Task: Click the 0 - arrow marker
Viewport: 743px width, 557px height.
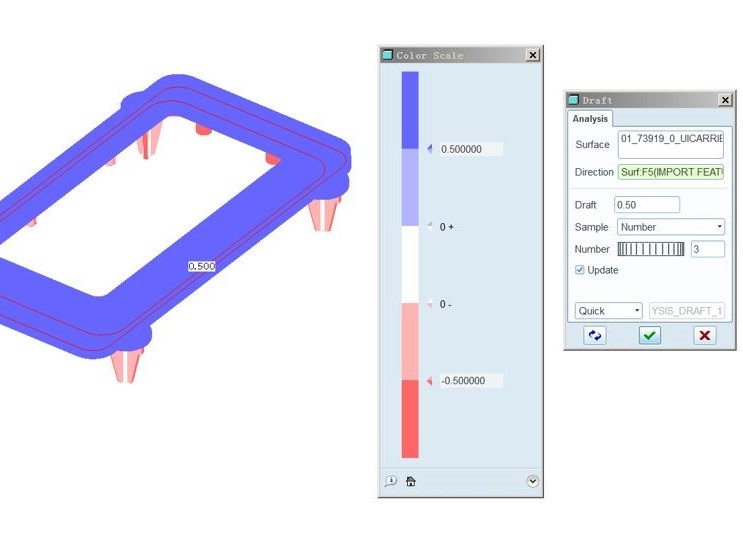Action: coord(430,304)
